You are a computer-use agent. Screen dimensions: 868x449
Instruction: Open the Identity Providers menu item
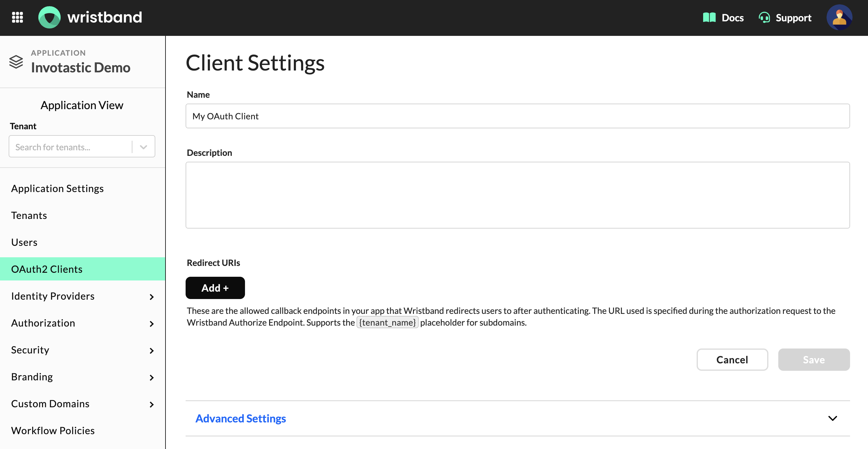(x=53, y=296)
